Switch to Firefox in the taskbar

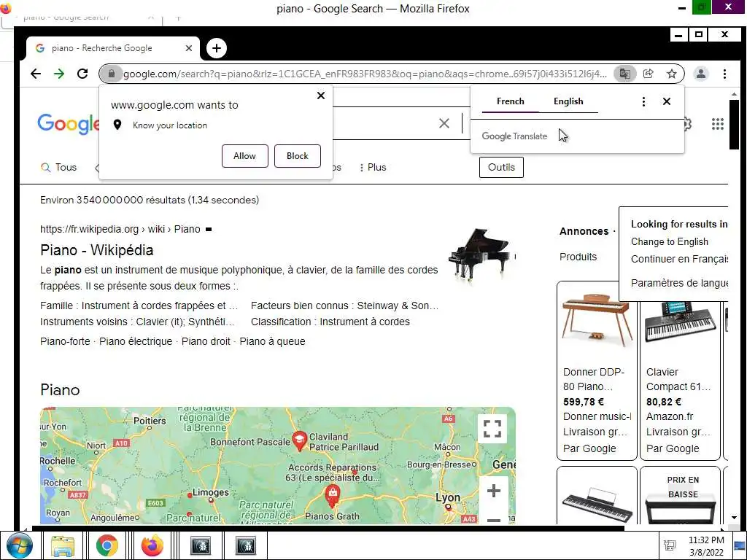tap(152, 545)
